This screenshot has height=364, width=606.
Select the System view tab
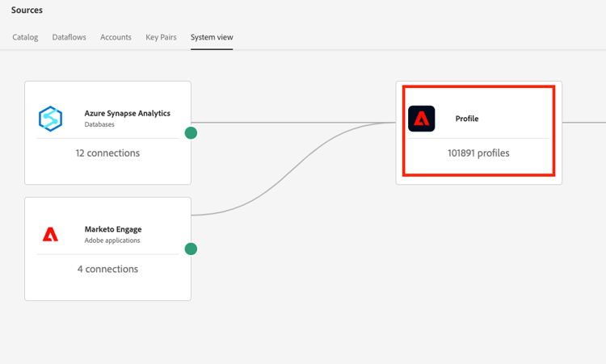tap(212, 37)
